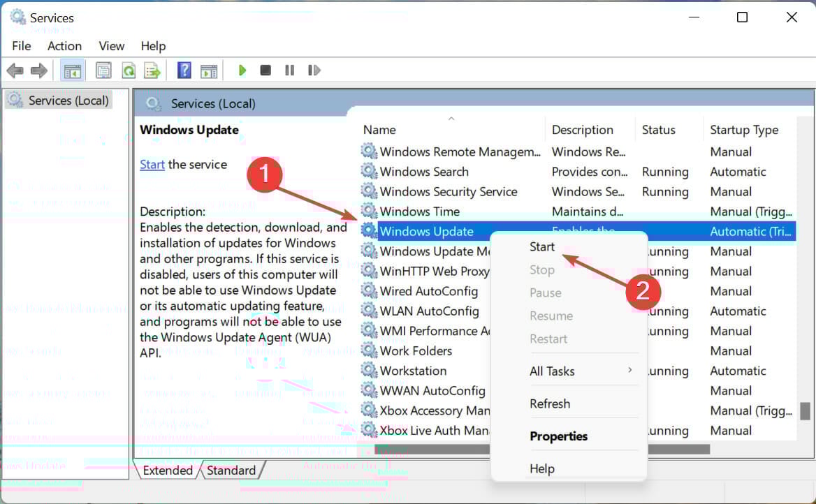816x504 pixels.
Task: Toggle the Show/Hide Console Tree icon
Action: (72, 71)
